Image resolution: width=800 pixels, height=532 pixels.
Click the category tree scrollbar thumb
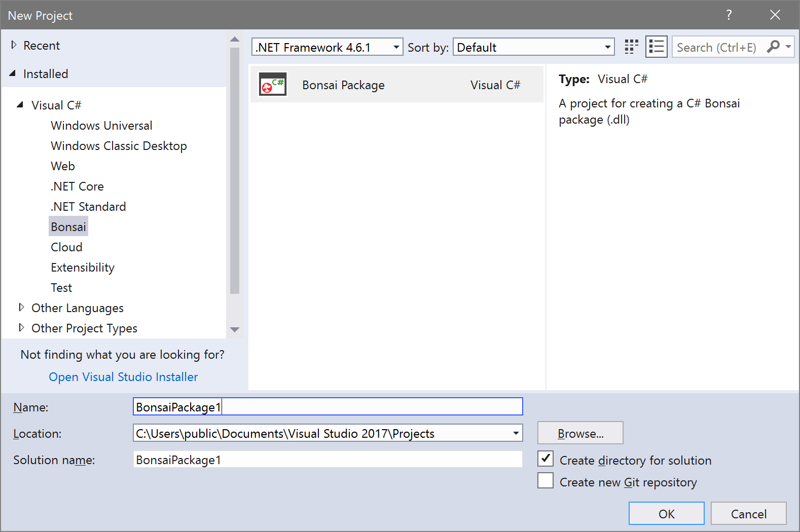tap(234, 171)
